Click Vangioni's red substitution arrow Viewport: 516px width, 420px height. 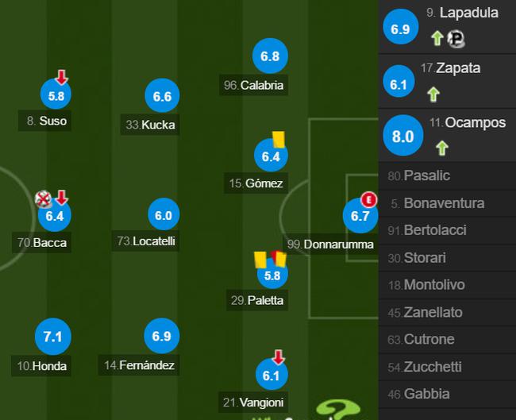pos(278,356)
